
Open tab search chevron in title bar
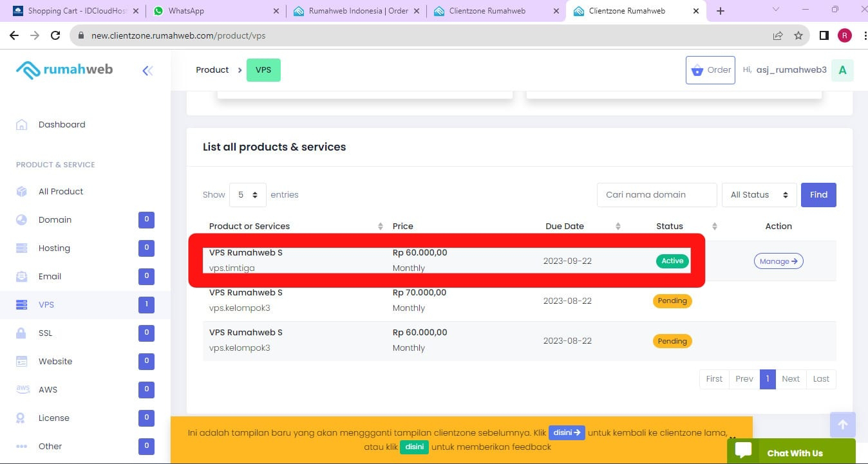click(x=775, y=10)
